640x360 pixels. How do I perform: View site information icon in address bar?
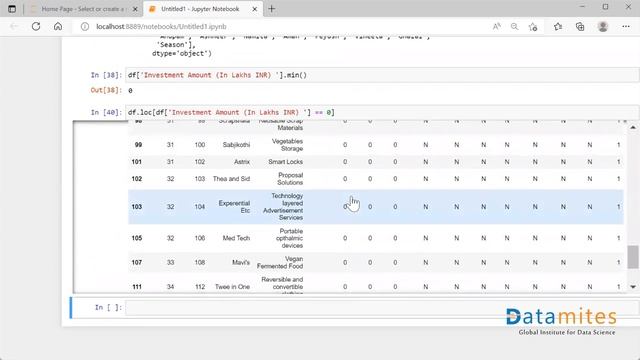(x=84, y=27)
